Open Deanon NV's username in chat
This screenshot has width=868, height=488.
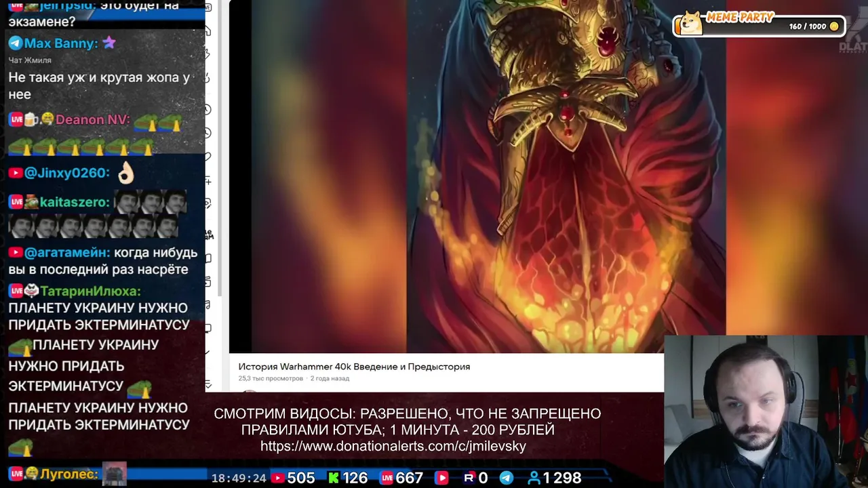tap(93, 119)
